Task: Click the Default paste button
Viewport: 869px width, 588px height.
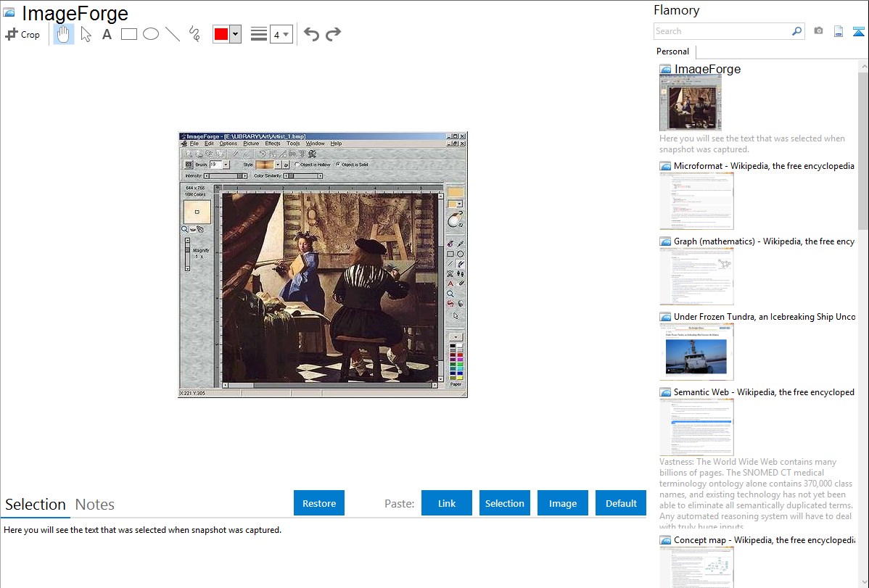Action: (x=621, y=503)
